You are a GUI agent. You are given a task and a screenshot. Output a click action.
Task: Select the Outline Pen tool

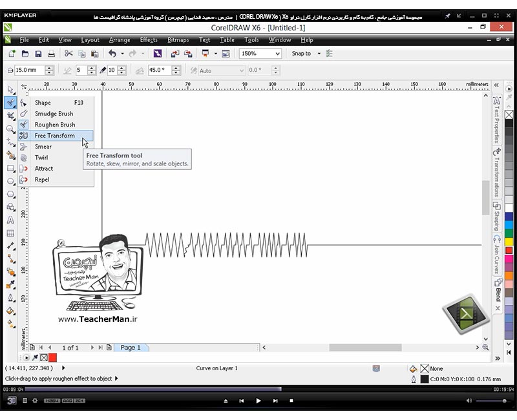coord(10,298)
